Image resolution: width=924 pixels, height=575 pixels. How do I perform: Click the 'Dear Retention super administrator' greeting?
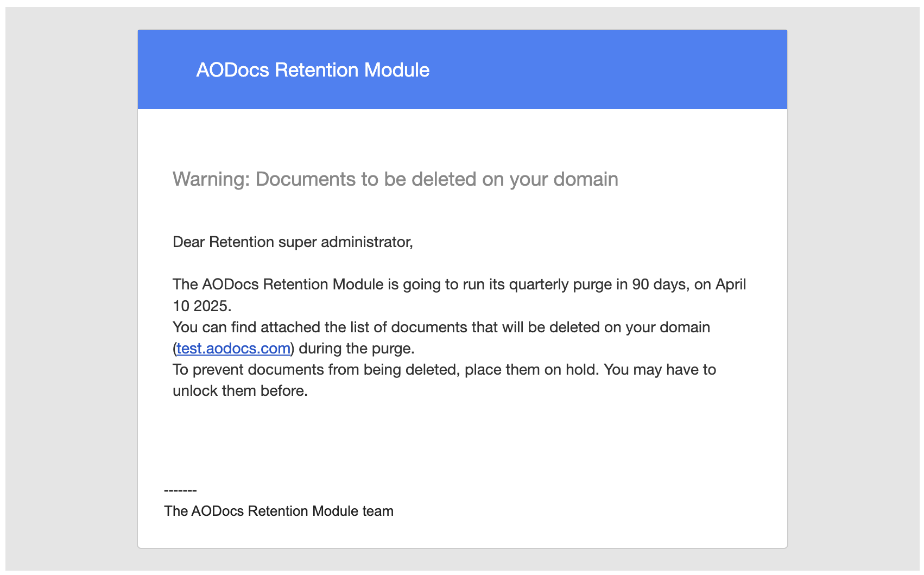pyautogui.click(x=293, y=242)
